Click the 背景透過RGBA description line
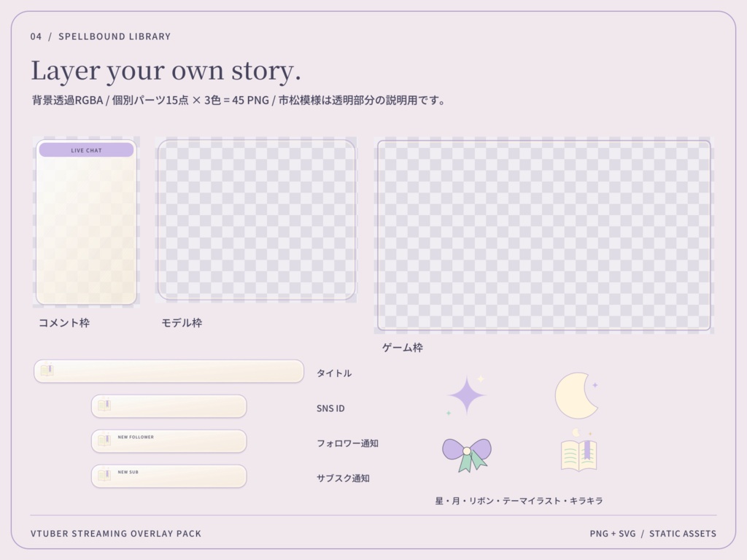This screenshot has height=560, width=747. pos(239,101)
